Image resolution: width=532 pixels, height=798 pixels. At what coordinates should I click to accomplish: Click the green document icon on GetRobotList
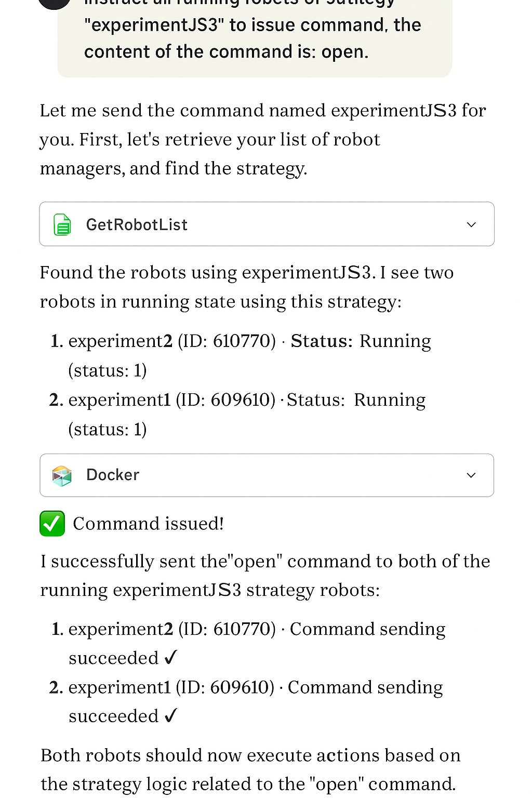click(x=62, y=224)
